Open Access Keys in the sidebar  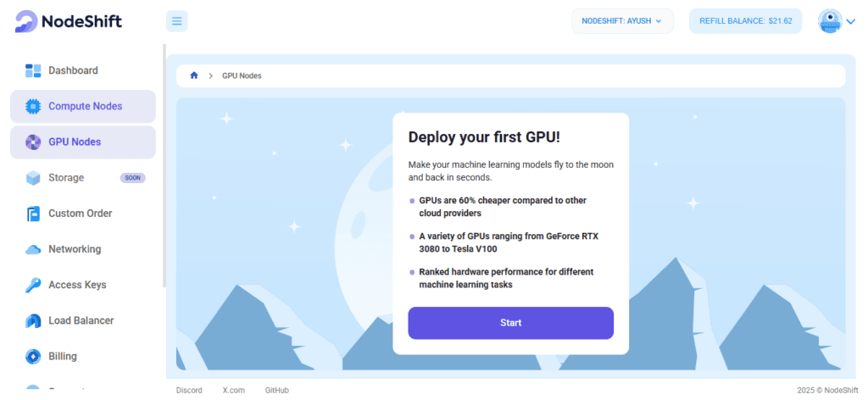83,285
